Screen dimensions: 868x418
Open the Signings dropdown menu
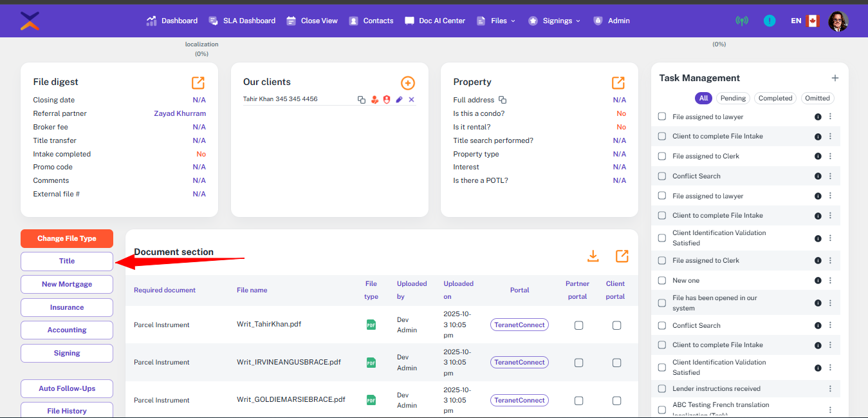click(555, 21)
